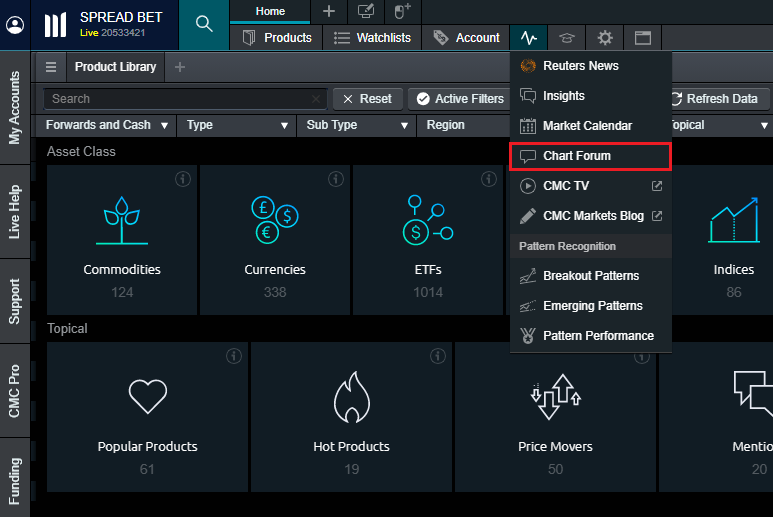Open the settings gear icon
Screen dimensions: 773x517
coord(605,38)
